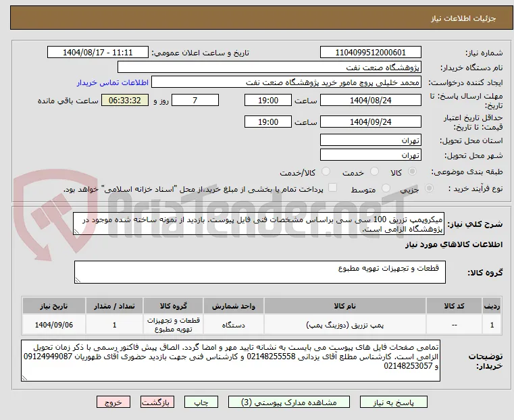
Task: Click the response deadline date 1404/08/24
Action: pyautogui.click(x=370, y=100)
